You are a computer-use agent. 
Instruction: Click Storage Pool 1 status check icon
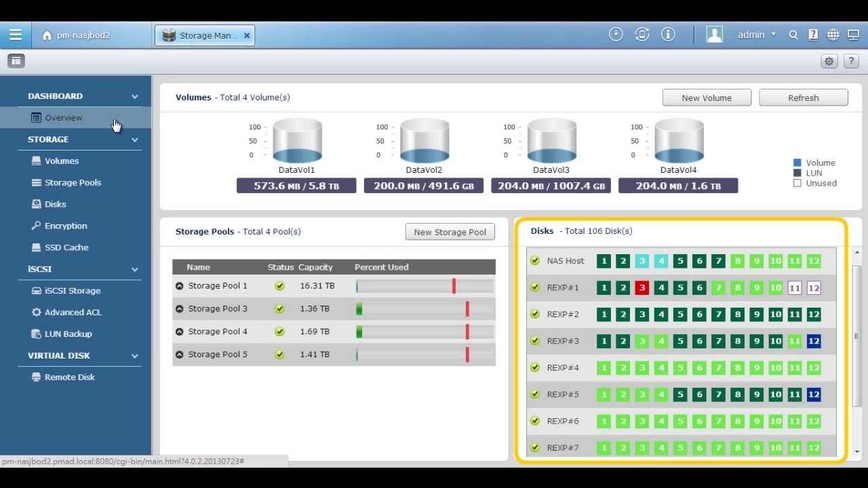coord(279,286)
